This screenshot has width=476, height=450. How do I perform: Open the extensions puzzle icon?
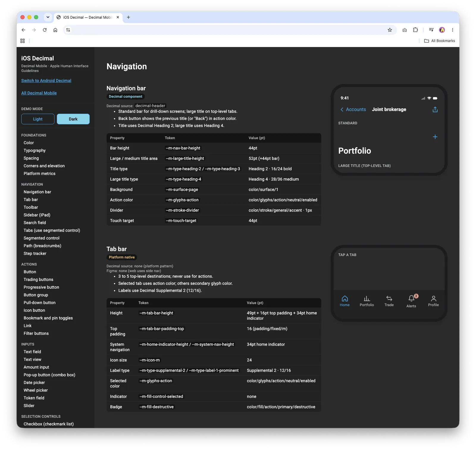click(x=415, y=30)
